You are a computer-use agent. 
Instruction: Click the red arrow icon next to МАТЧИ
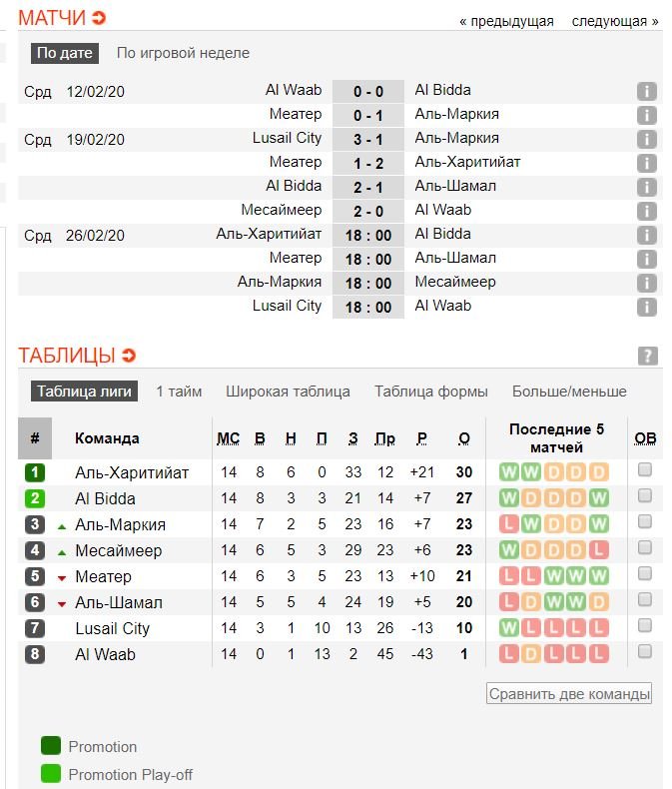(98, 18)
